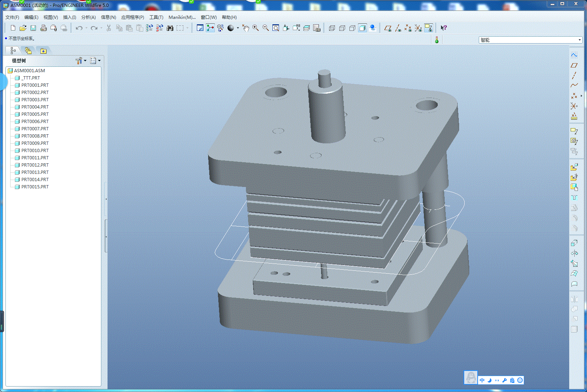Switch display to Wireframe mode
This screenshot has width=587, height=392.
332,28
